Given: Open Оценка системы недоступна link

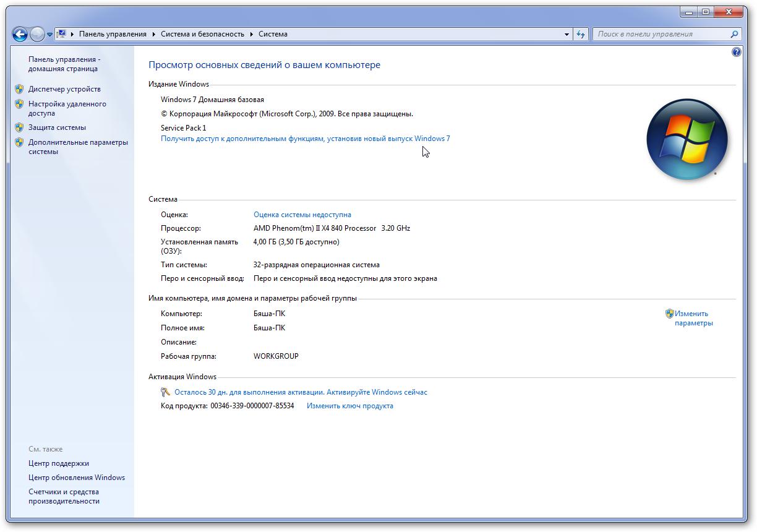Looking at the screenshot, I should pos(302,215).
